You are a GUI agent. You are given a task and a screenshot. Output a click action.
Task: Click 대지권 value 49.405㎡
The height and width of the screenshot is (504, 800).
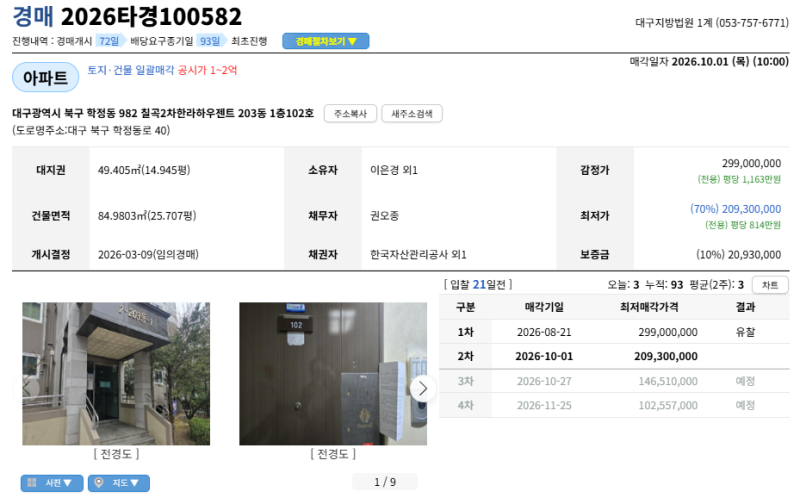coord(144,170)
